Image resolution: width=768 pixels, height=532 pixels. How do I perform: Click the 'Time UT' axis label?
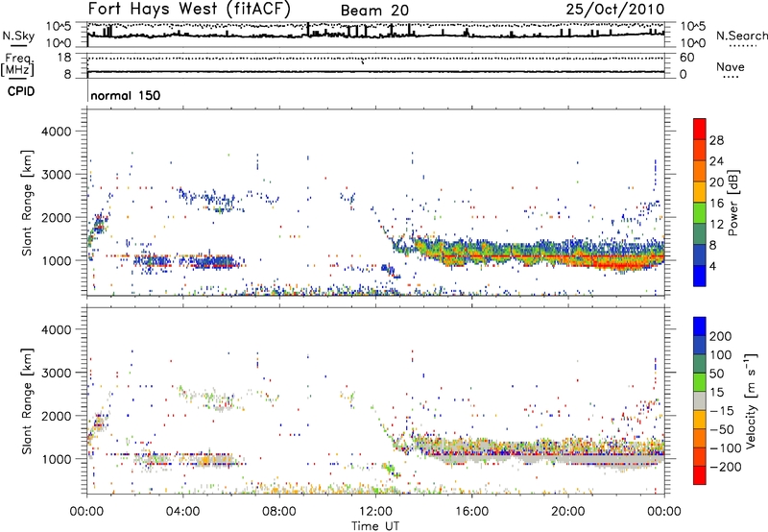pyautogui.click(x=375, y=525)
